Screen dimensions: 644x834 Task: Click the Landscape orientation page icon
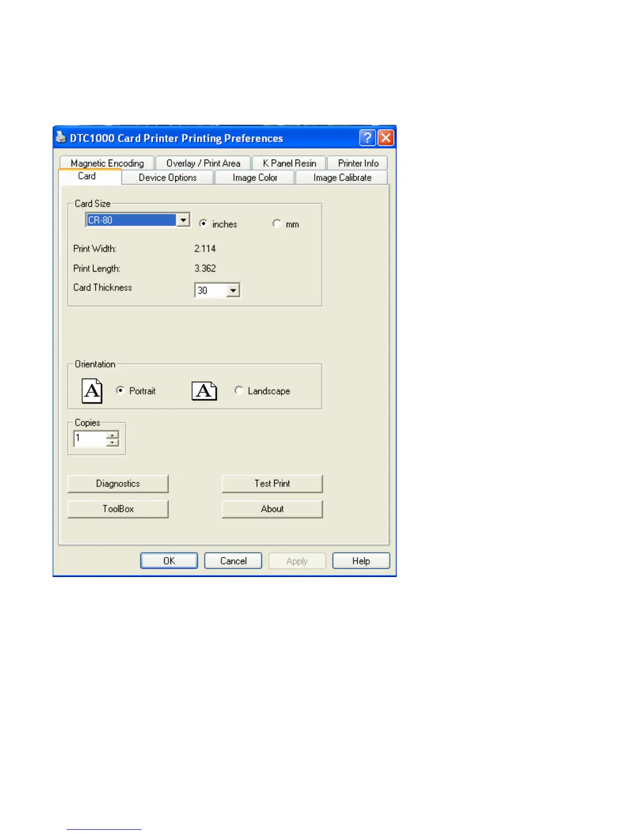coord(204,391)
